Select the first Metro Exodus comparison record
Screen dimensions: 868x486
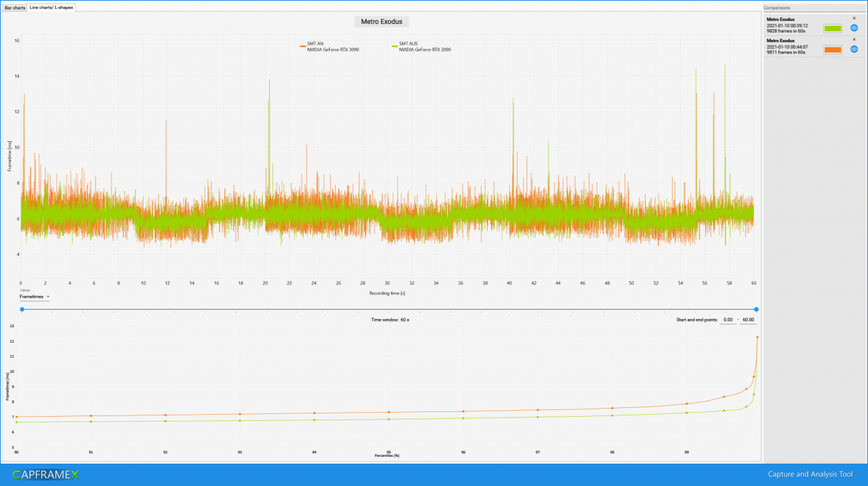(814, 24)
